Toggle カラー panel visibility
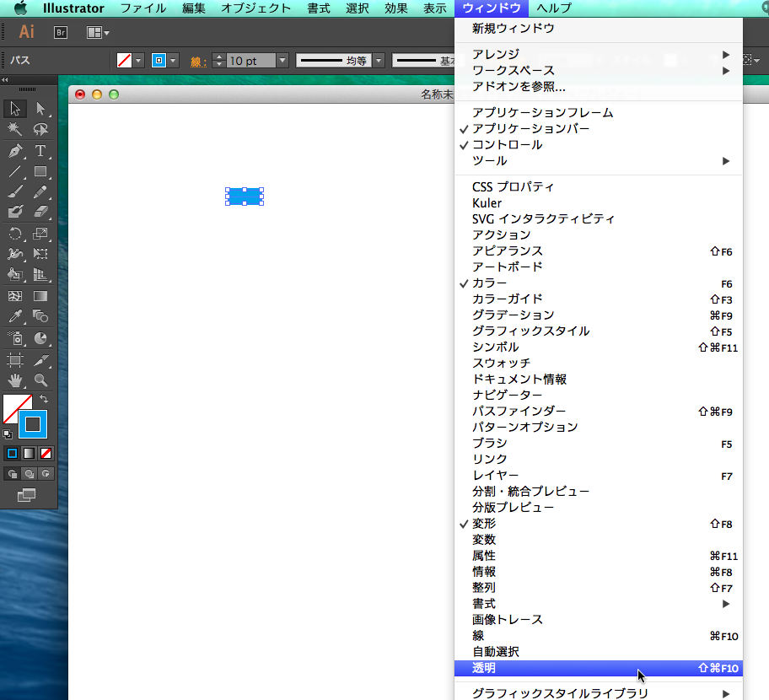 click(599, 283)
